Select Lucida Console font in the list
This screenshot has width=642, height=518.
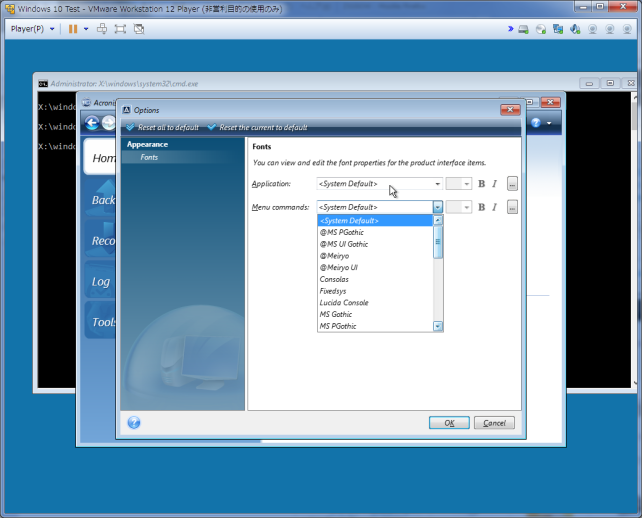click(x=375, y=303)
